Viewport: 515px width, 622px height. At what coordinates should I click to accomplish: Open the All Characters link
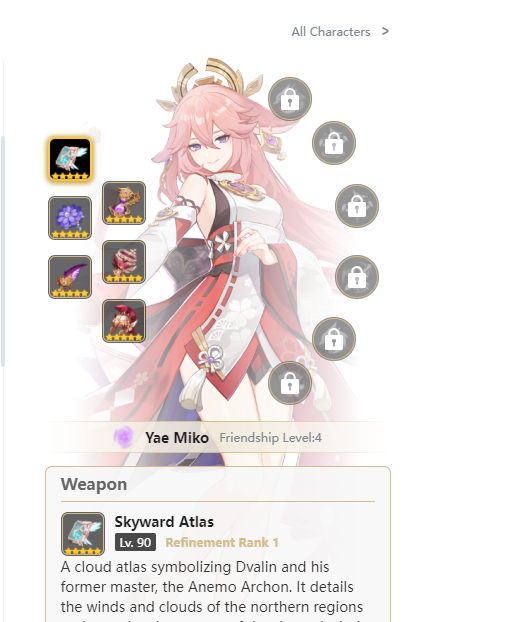[x=331, y=32]
